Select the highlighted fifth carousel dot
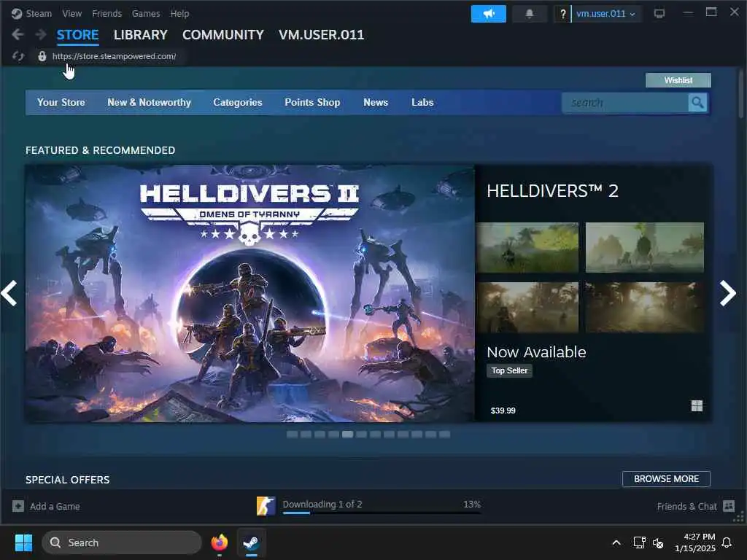Viewport: 747px width, 560px height. [x=347, y=435]
